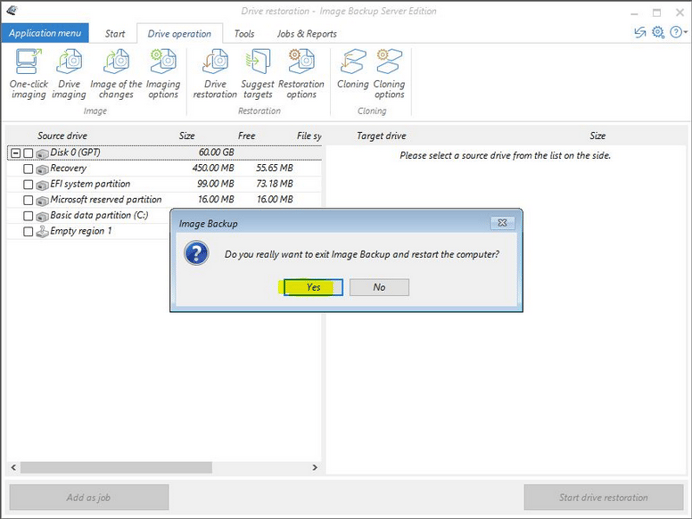Screen dimensions: 692x519
Task: Switch to the Tools tab
Action: 244,34
